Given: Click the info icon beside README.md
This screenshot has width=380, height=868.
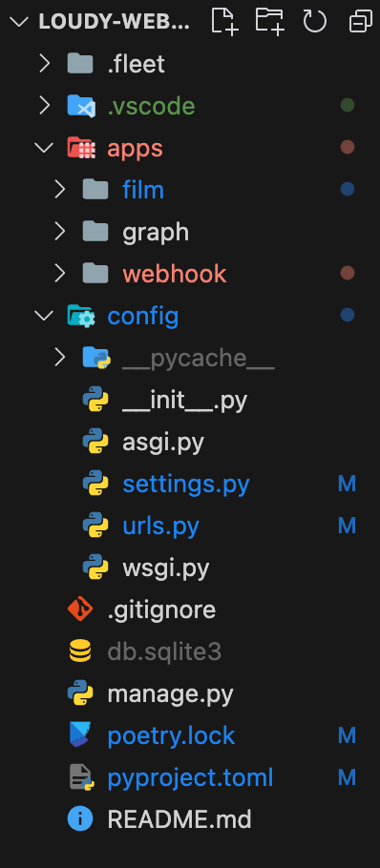Looking at the screenshot, I should (80, 819).
